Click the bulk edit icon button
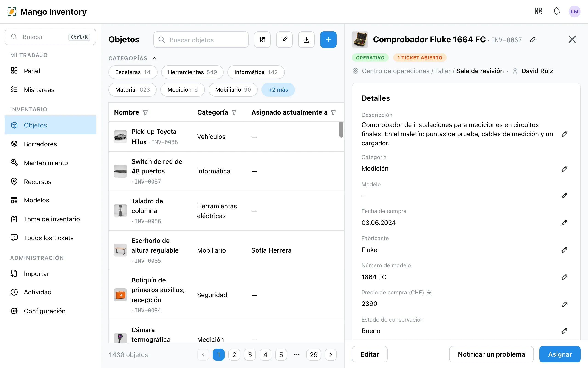The image size is (588, 368). point(284,39)
